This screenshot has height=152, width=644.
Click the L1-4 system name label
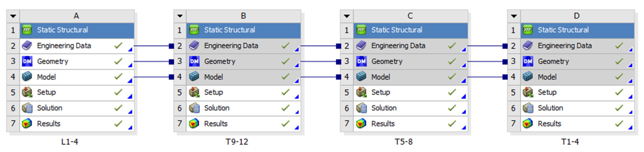(x=70, y=142)
